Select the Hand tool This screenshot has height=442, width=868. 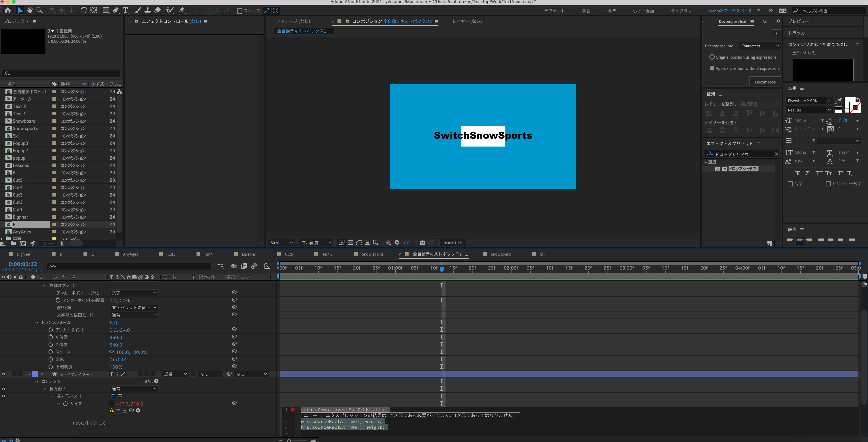[30, 10]
